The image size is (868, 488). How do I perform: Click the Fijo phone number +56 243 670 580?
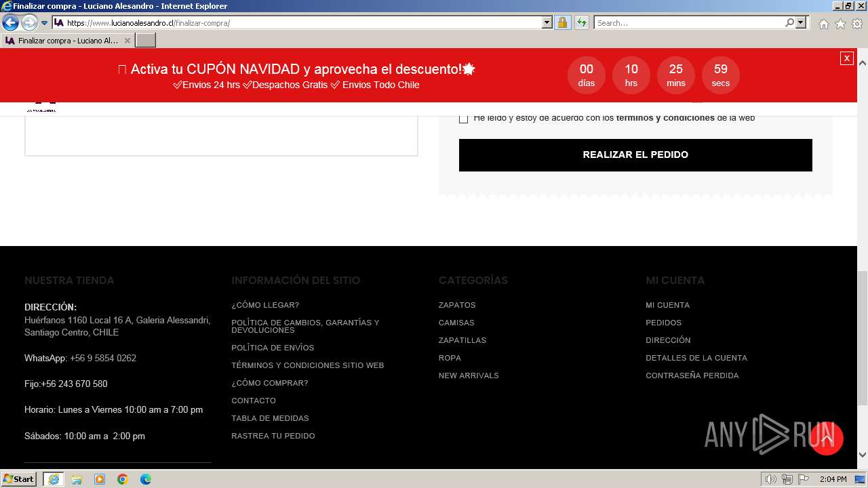(x=74, y=384)
